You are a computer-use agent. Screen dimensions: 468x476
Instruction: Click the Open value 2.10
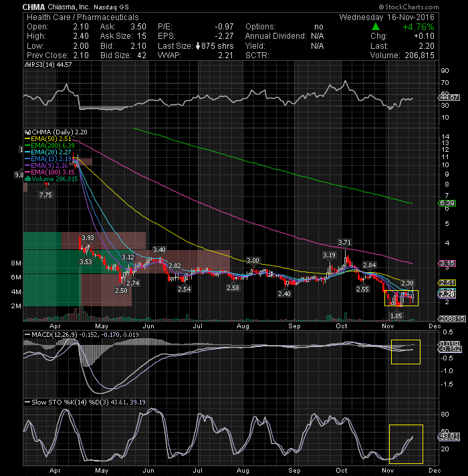[x=81, y=27]
